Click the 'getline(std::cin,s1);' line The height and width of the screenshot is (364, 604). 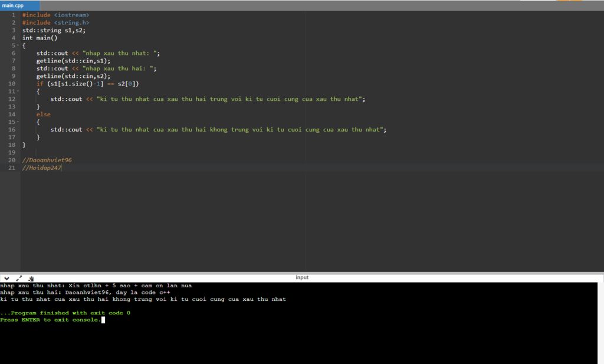(73, 61)
